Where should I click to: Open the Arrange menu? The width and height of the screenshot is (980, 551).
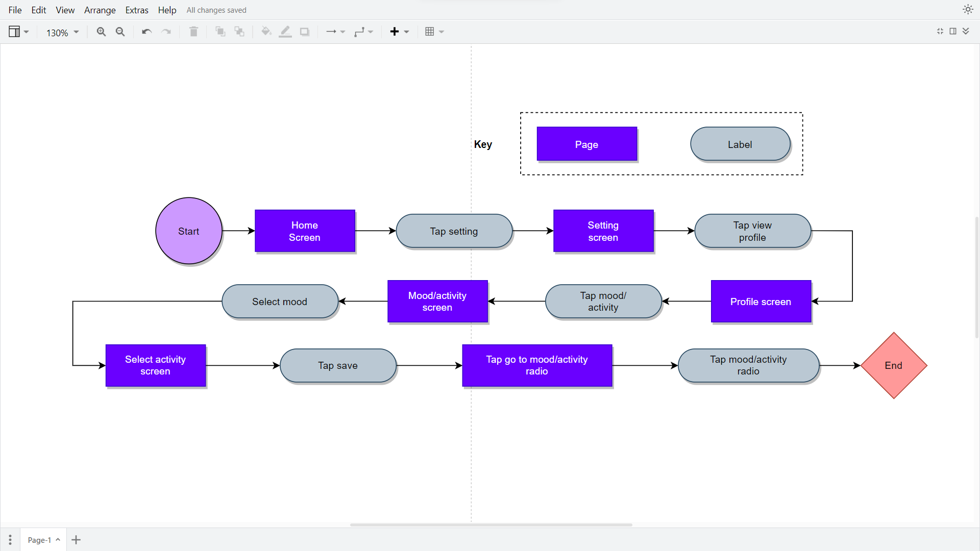click(x=100, y=10)
